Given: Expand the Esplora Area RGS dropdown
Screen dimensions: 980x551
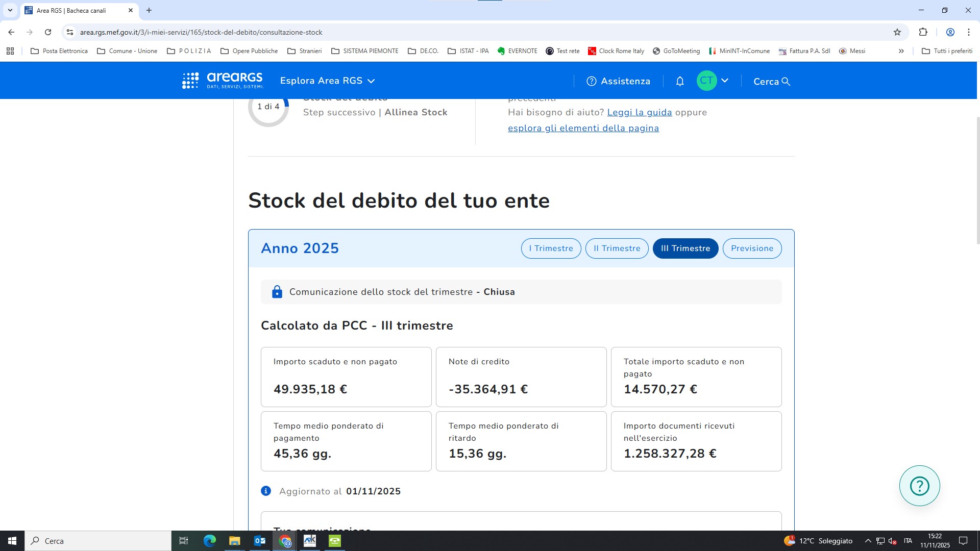Looking at the screenshot, I should tap(327, 81).
